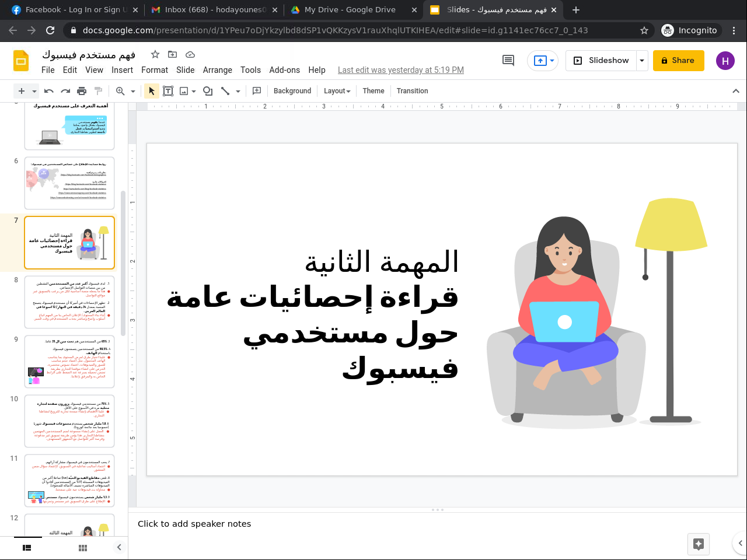Select slide 10 thumbnail
Image resolution: width=747 pixels, height=560 pixels.
69,421
